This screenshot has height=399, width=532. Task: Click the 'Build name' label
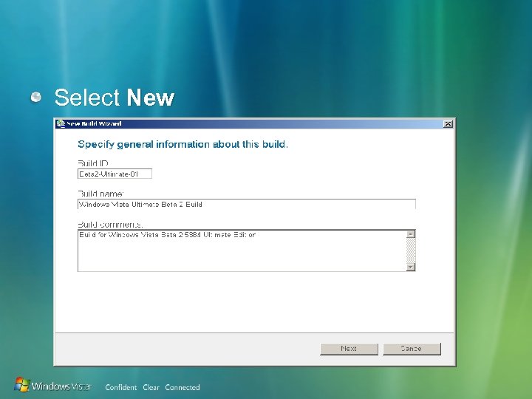[x=100, y=194]
